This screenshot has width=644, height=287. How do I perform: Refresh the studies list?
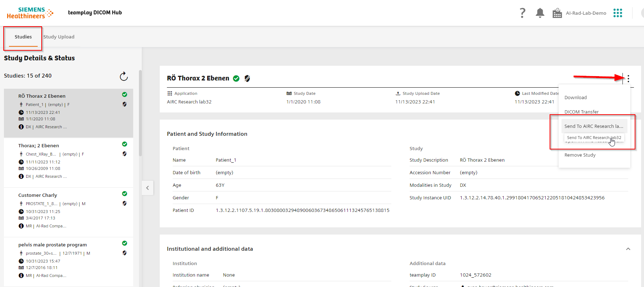[x=124, y=76]
